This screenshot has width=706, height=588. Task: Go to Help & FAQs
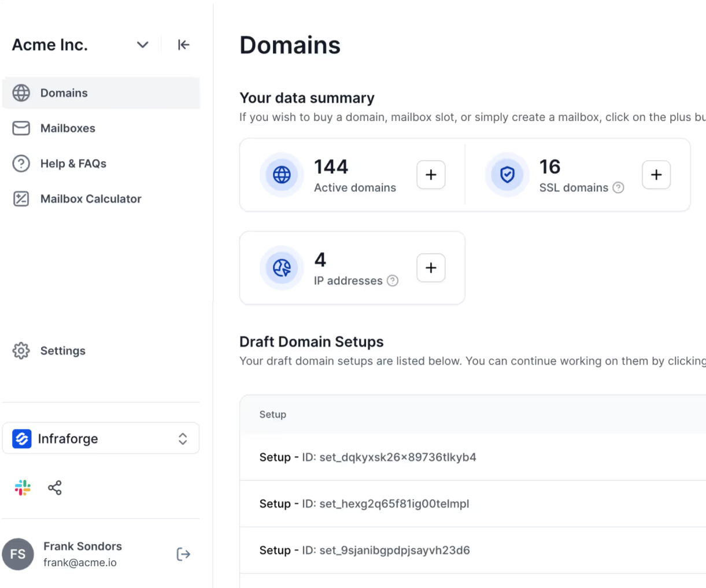pos(101,164)
